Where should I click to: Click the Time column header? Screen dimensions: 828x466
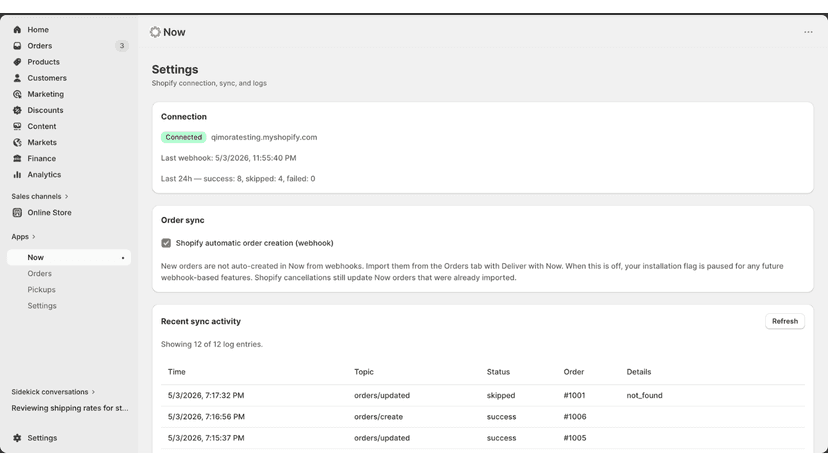tap(176, 372)
